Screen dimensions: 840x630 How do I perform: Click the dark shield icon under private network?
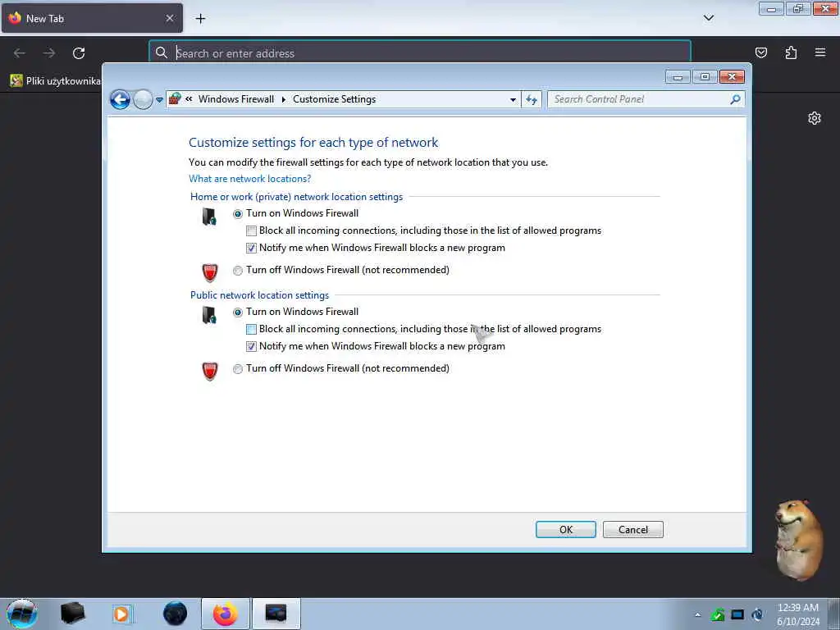(x=209, y=217)
